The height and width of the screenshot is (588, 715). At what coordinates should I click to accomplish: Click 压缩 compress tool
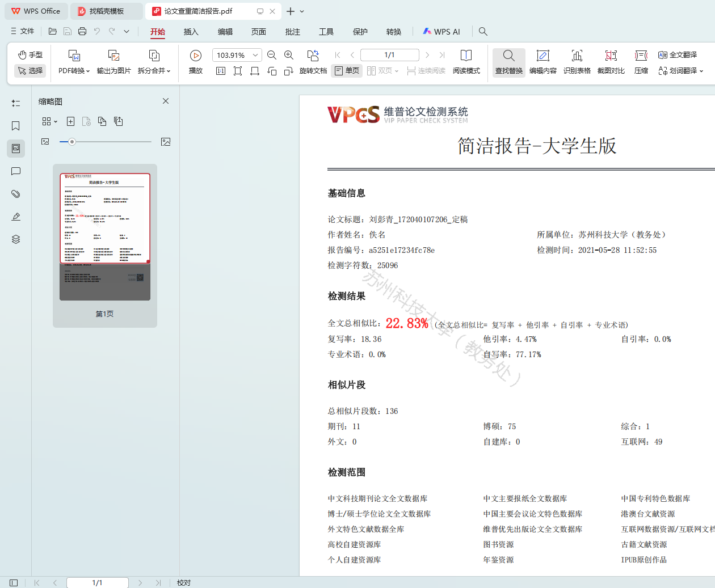(641, 62)
